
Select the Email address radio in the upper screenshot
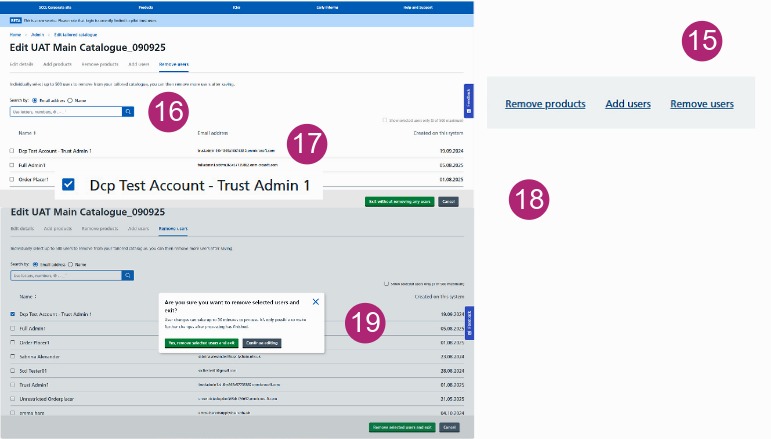34,100
